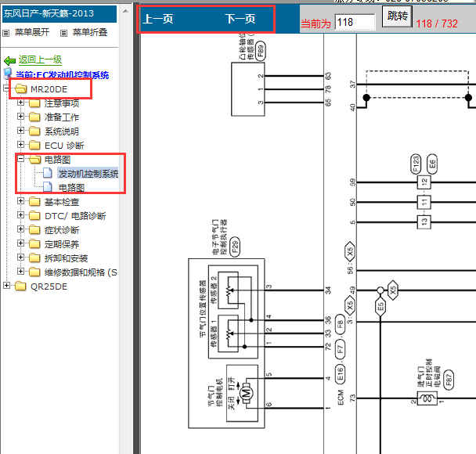Expand the 定期保养 folder
476x454 pixels.
click(20, 243)
